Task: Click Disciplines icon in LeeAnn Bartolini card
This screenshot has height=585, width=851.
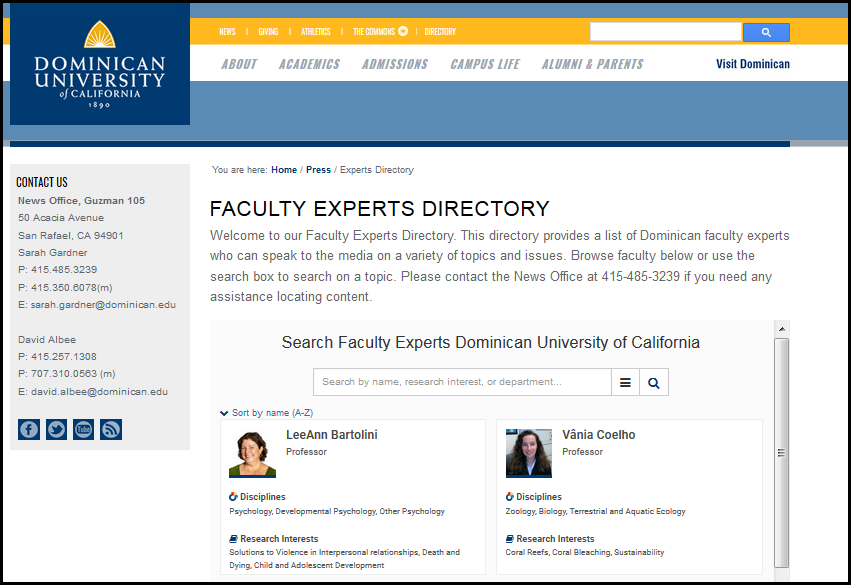Action: click(x=233, y=497)
